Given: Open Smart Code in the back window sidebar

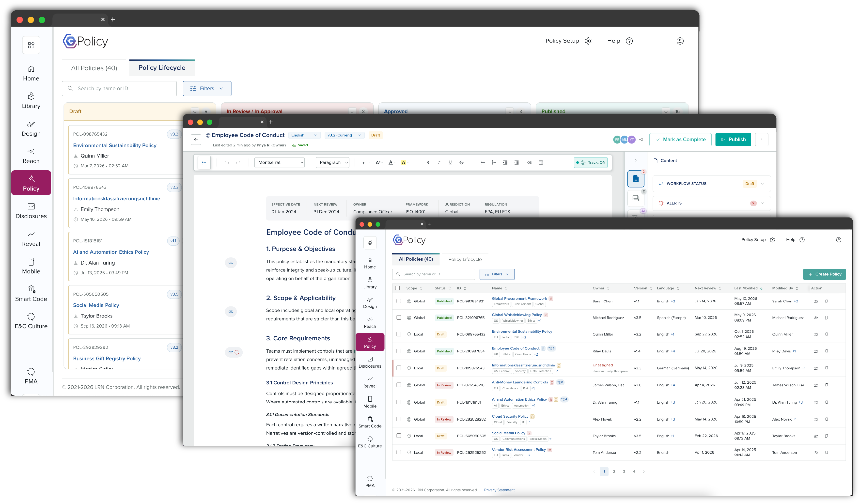Looking at the screenshot, I should pos(31,294).
